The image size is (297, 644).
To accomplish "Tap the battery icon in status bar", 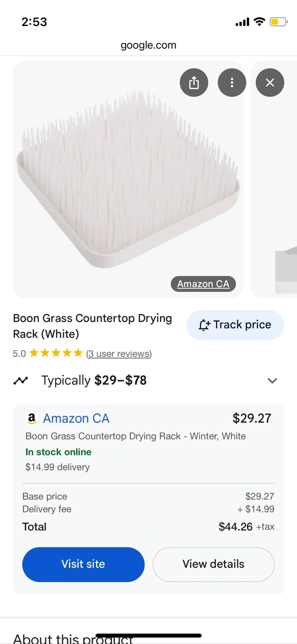I will point(278,22).
